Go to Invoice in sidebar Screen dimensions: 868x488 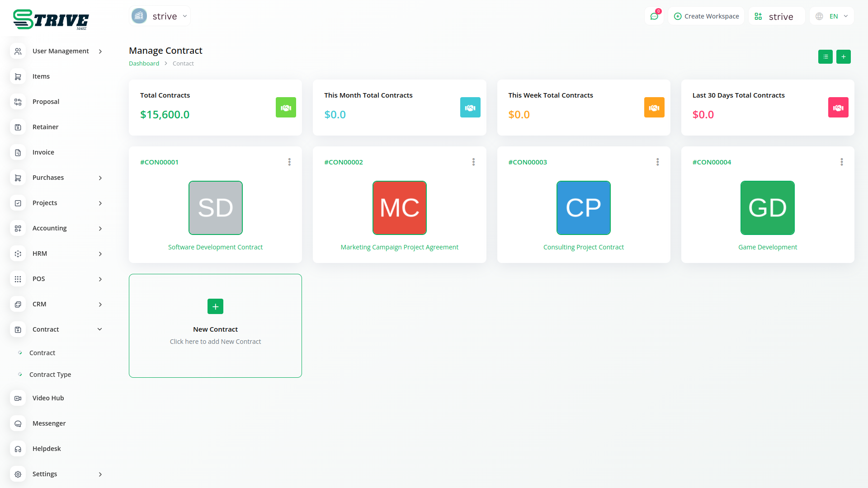tap(43, 152)
